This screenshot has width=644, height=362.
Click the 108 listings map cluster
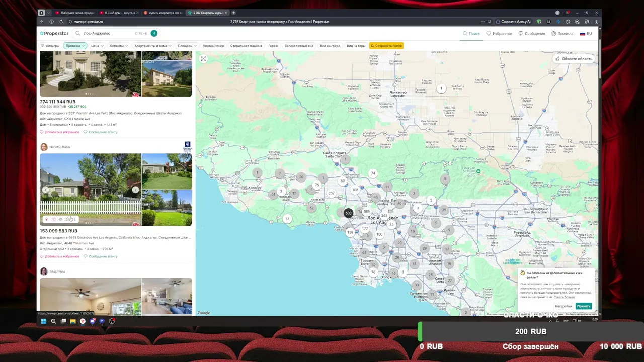[355, 190]
